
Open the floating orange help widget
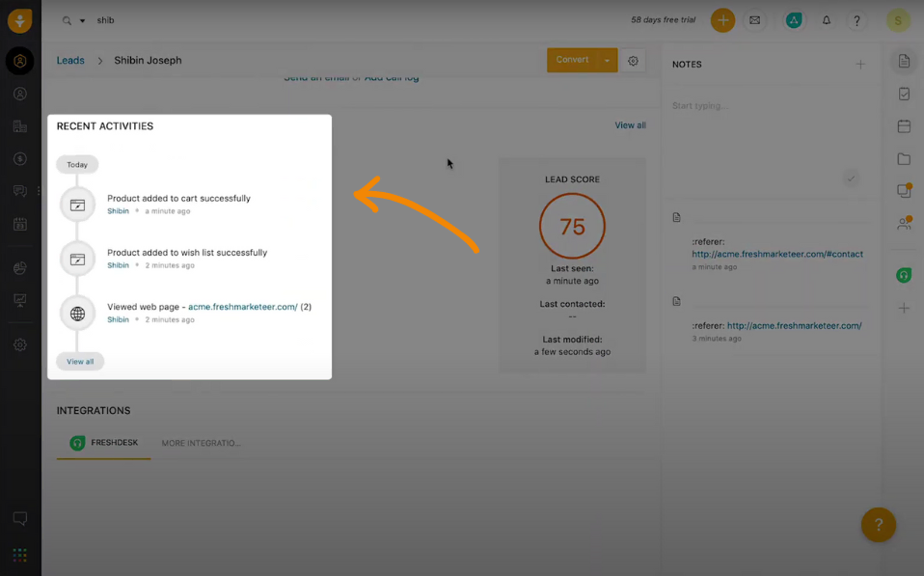click(878, 525)
